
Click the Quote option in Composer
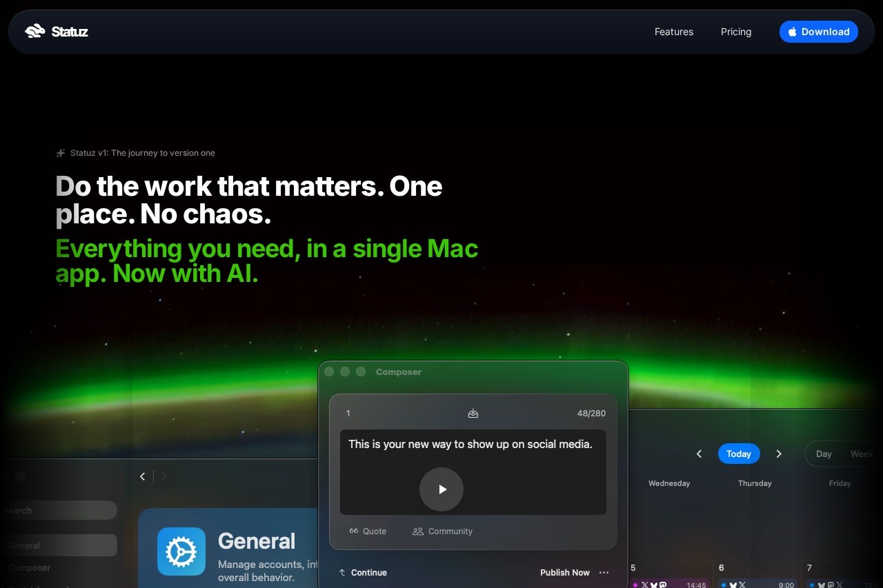click(x=368, y=531)
